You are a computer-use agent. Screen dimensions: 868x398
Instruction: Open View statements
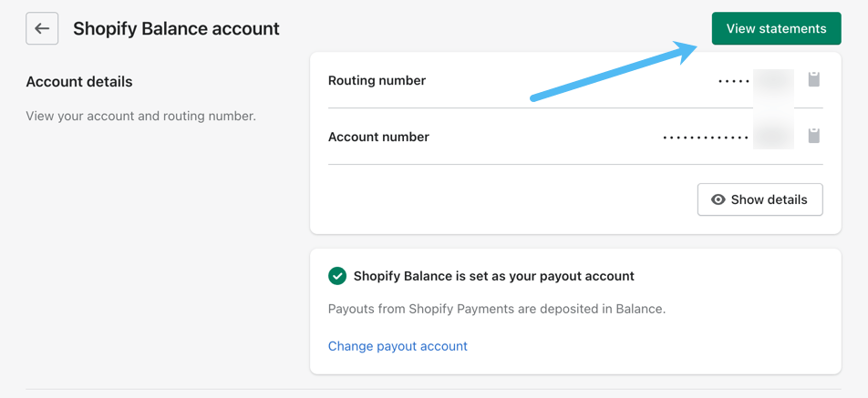(x=776, y=28)
